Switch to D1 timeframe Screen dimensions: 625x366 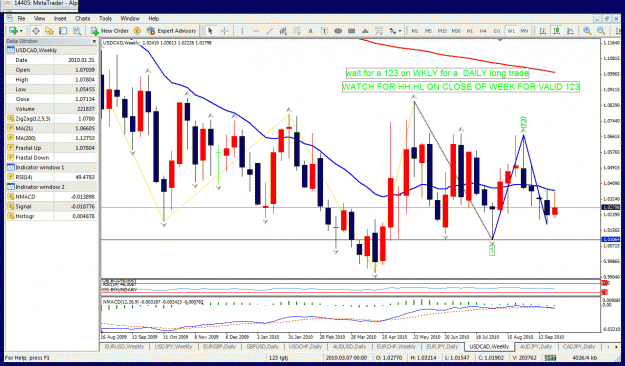[497, 31]
